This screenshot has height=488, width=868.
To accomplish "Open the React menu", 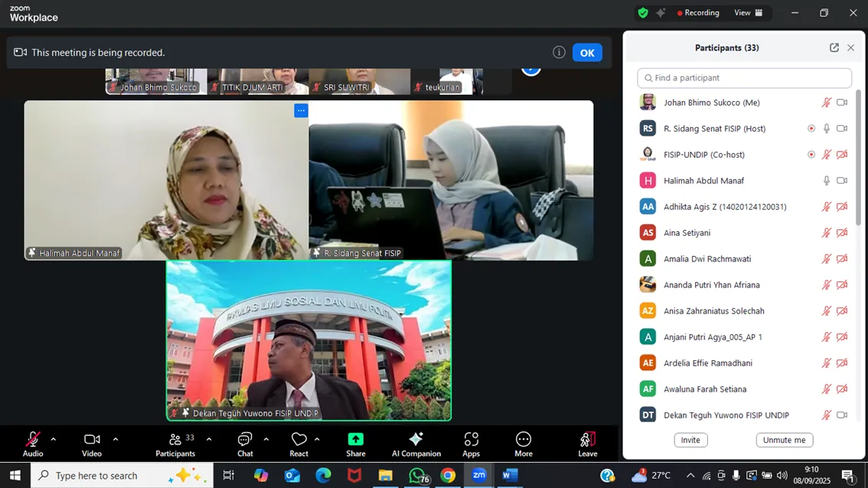I will coord(299,439).
